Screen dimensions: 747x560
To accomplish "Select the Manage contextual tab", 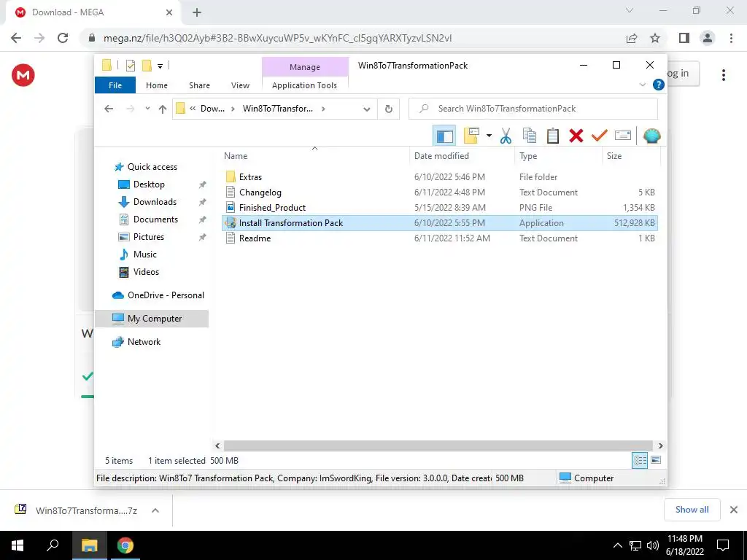I will click(x=305, y=67).
